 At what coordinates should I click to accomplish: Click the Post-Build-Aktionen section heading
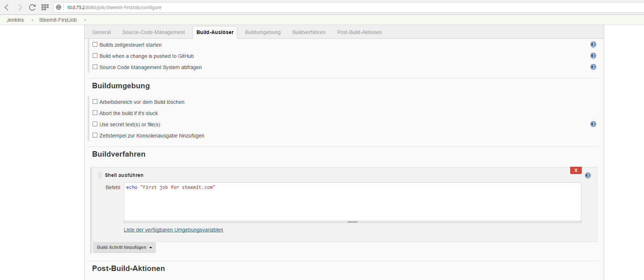(128, 268)
